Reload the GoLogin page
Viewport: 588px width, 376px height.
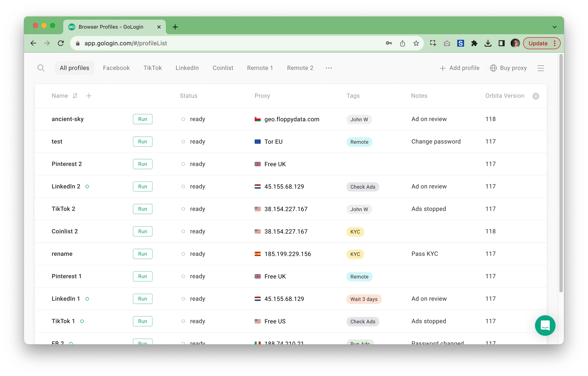coord(61,43)
